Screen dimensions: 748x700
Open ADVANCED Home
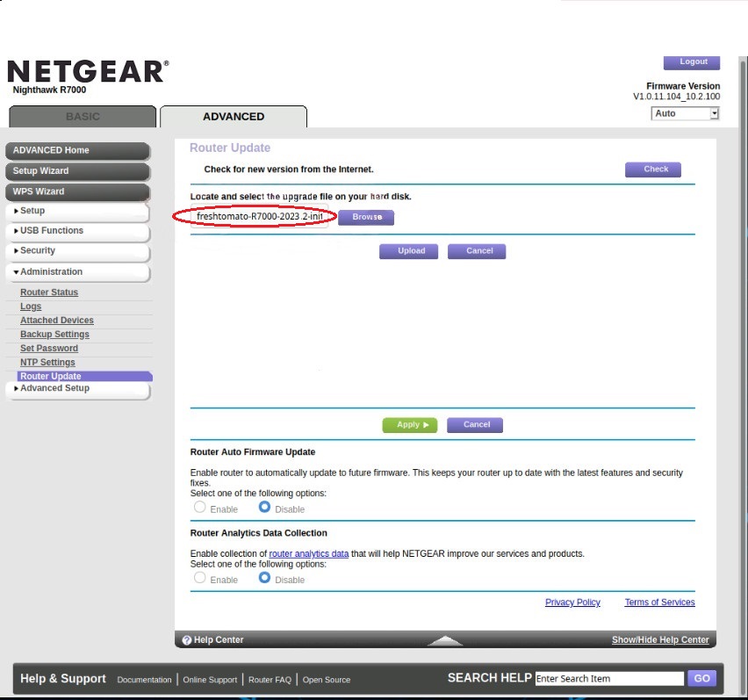(77, 151)
